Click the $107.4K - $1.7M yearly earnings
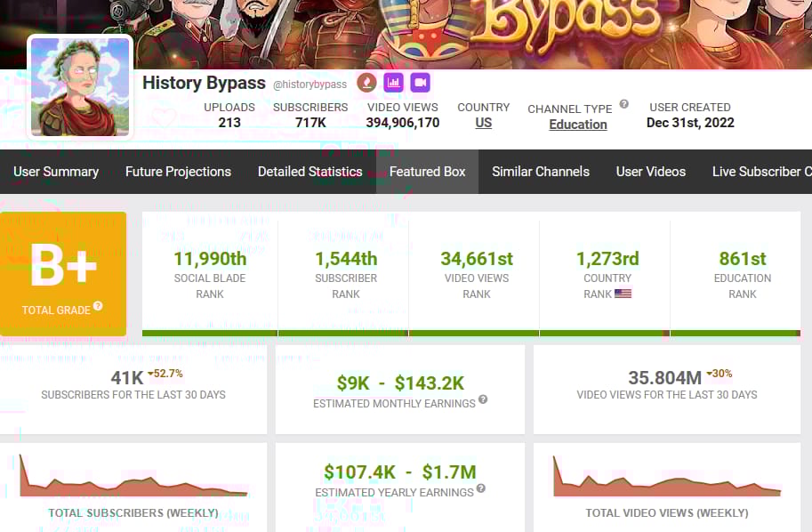812x532 pixels. (400, 472)
